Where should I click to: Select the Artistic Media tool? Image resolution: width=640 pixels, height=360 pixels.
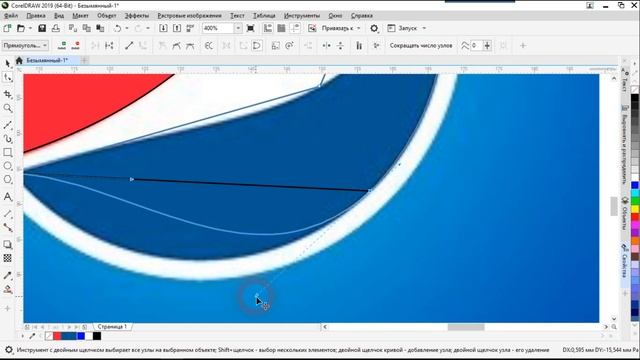tap(7, 139)
